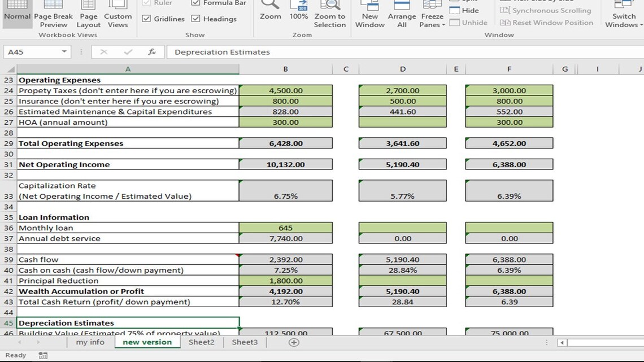
Task: Add a new sheet with the plus button
Action: pos(293,342)
